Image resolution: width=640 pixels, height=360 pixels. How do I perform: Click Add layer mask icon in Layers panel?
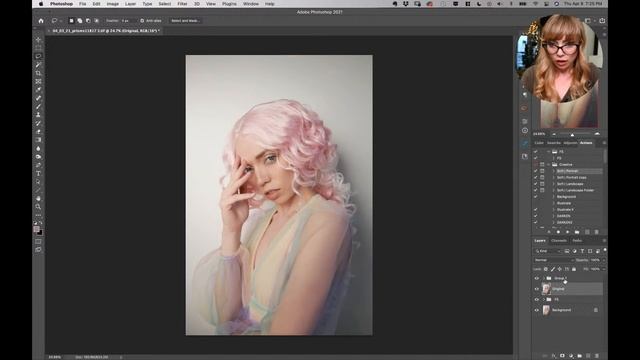[562, 356]
